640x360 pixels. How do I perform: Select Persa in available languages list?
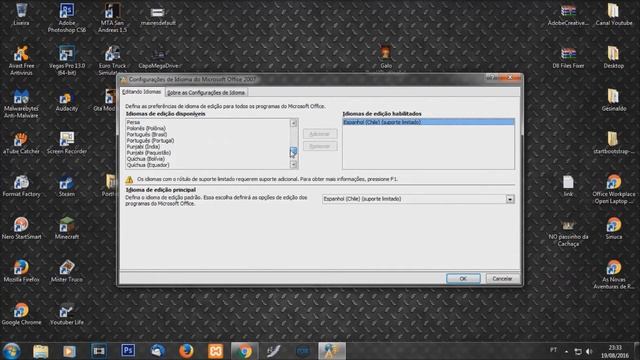pos(207,122)
